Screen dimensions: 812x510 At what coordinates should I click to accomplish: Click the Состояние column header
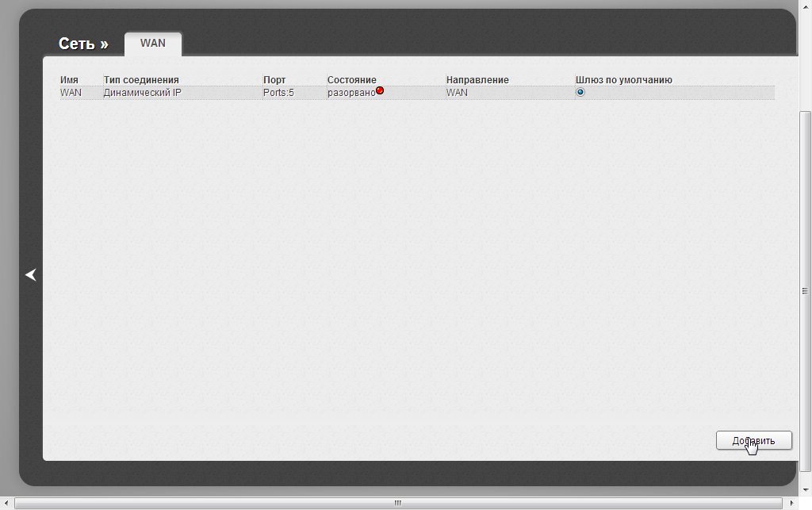(x=351, y=80)
